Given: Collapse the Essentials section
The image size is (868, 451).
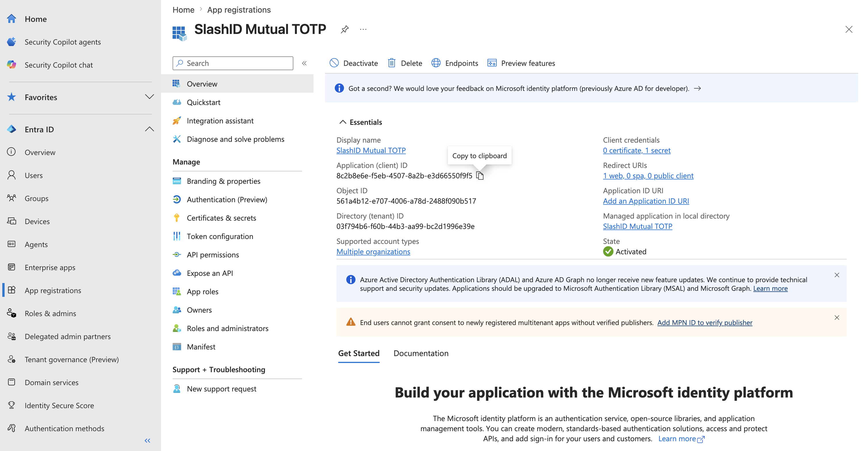Looking at the screenshot, I should 343,122.
